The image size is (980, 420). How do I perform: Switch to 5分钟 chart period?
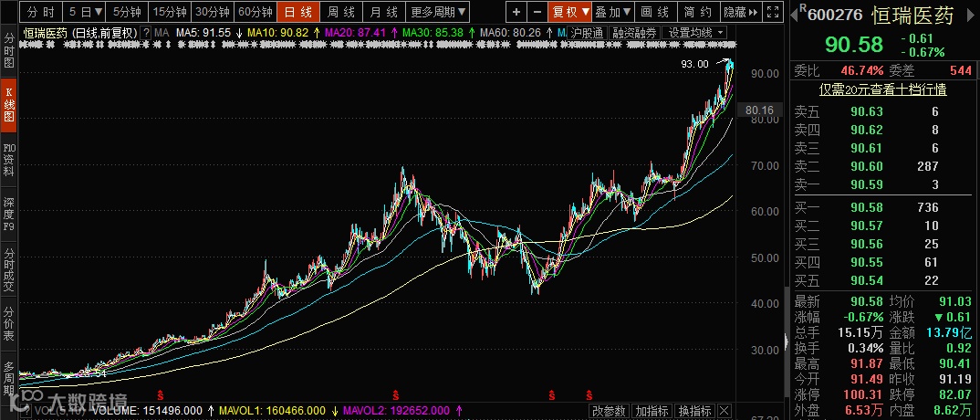pos(128,11)
